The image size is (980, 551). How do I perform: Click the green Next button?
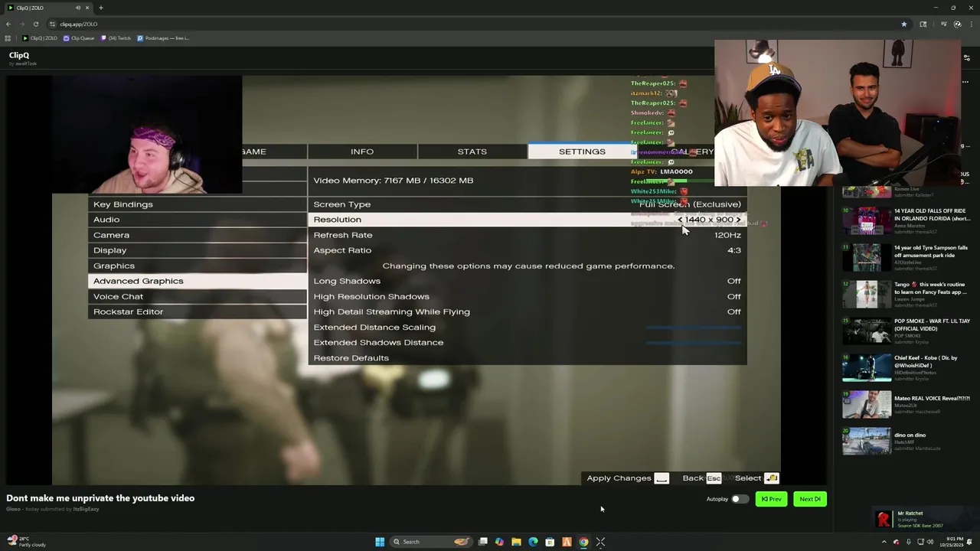point(809,499)
